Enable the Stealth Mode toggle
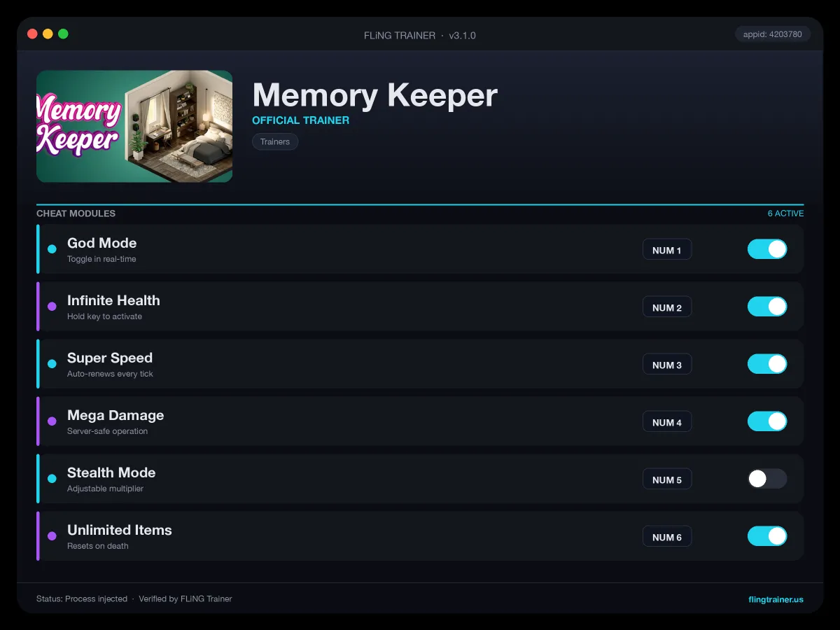 [x=767, y=479]
